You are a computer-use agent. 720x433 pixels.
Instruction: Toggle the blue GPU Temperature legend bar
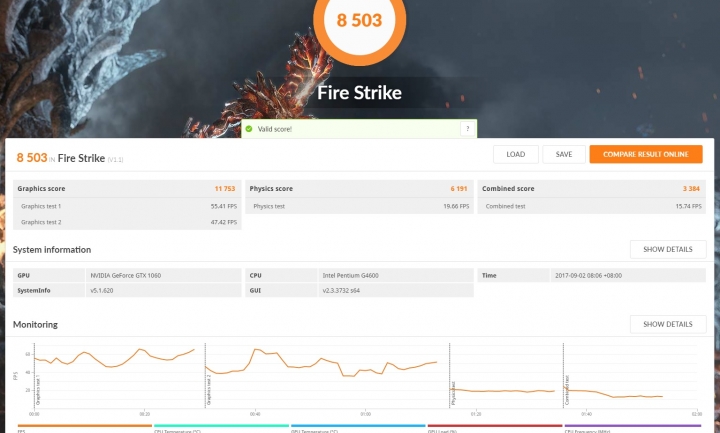click(x=358, y=426)
